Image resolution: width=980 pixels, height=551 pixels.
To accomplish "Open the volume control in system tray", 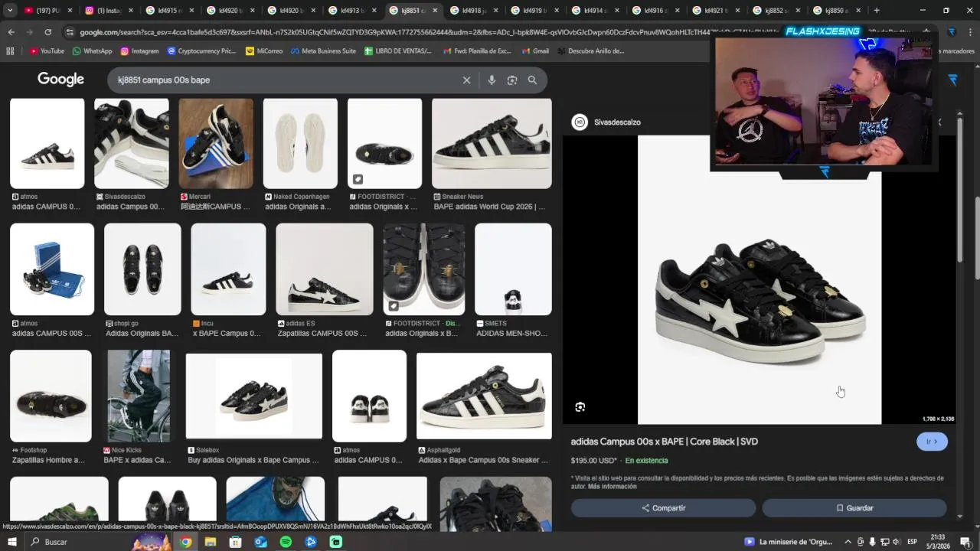I will (895, 542).
